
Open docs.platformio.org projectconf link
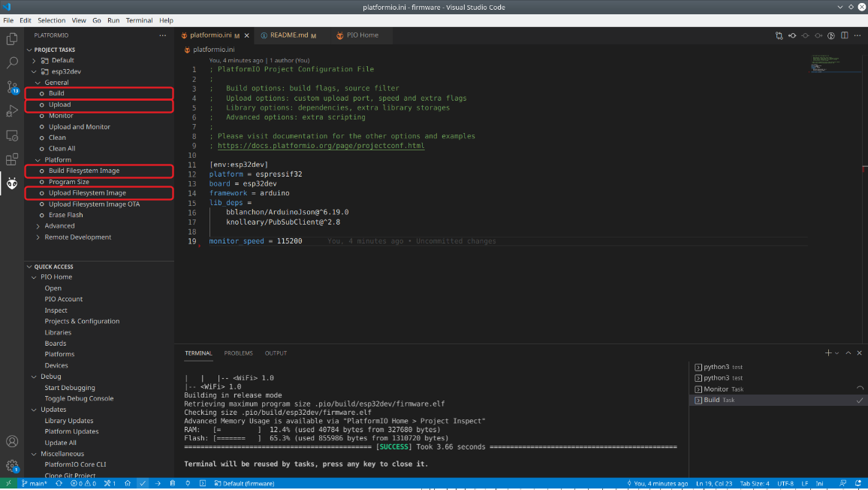pos(321,146)
